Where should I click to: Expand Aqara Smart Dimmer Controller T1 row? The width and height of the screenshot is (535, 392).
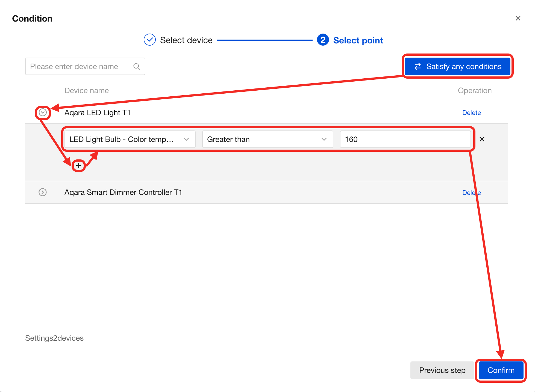43,192
